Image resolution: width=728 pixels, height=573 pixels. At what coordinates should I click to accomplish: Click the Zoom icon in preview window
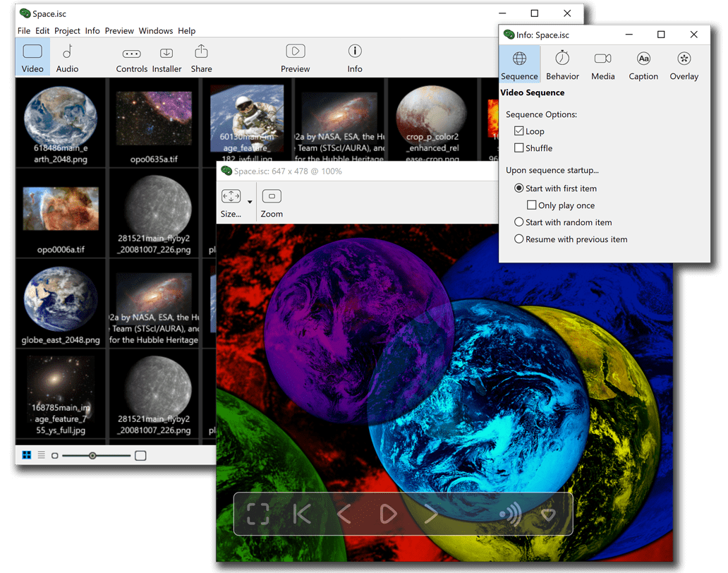coord(272,203)
